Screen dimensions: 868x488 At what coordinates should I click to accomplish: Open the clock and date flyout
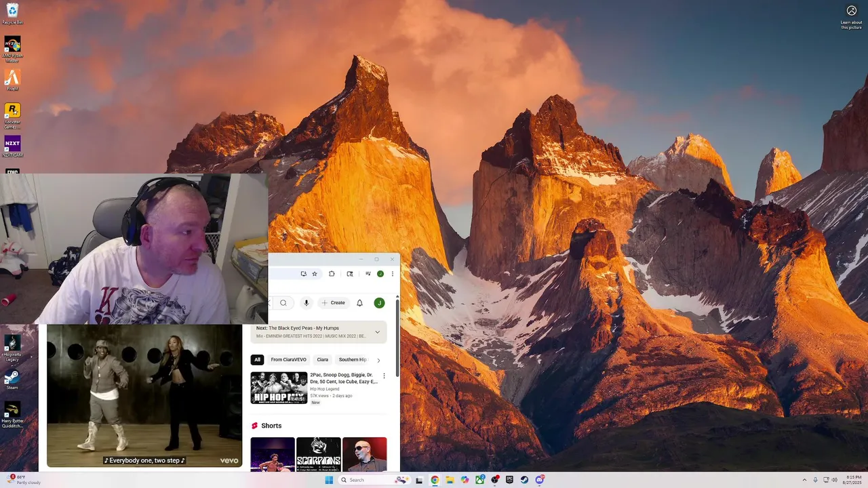[853, 480]
